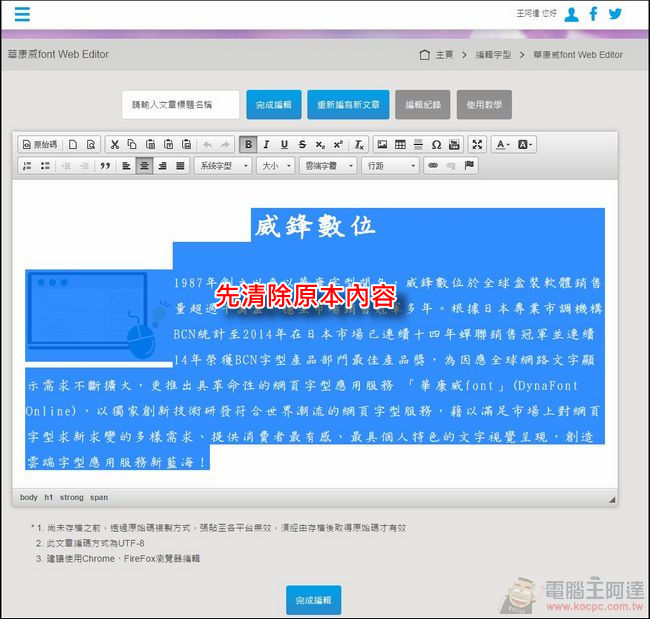650x619 pixels.
Task: Toggle underline formatting
Action: point(284,144)
